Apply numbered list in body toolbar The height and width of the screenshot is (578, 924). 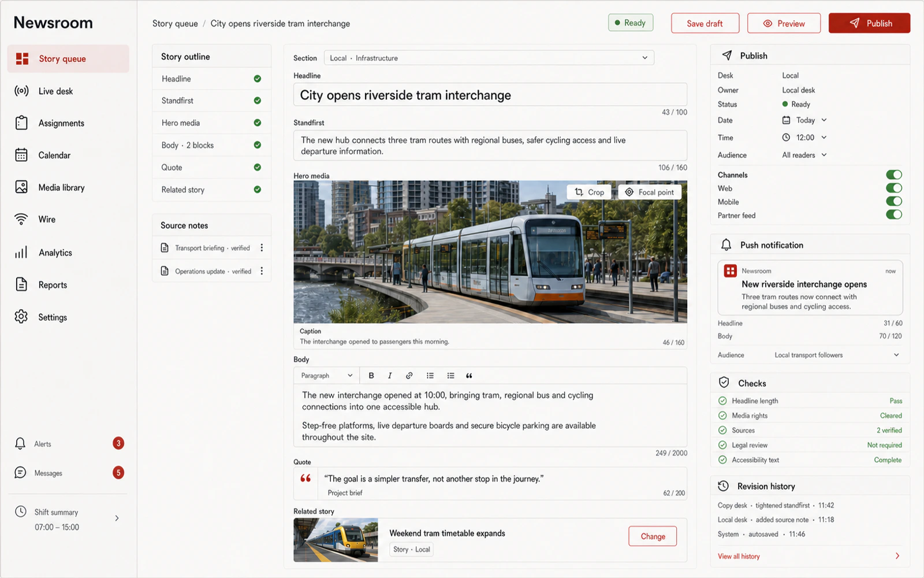pos(450,376)
